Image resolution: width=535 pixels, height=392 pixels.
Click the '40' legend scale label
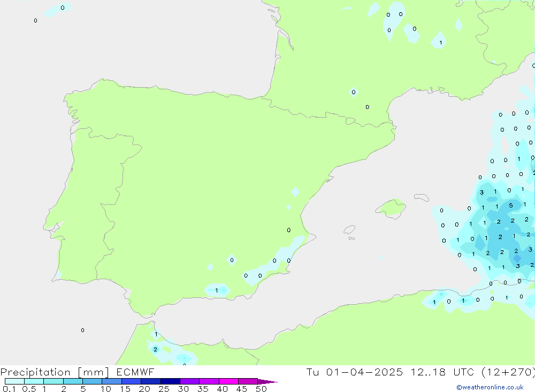tap(222, 389)
